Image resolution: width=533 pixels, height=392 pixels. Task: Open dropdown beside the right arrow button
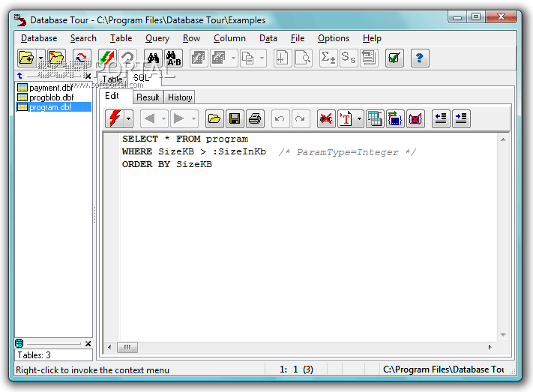[x=193, y=118]
